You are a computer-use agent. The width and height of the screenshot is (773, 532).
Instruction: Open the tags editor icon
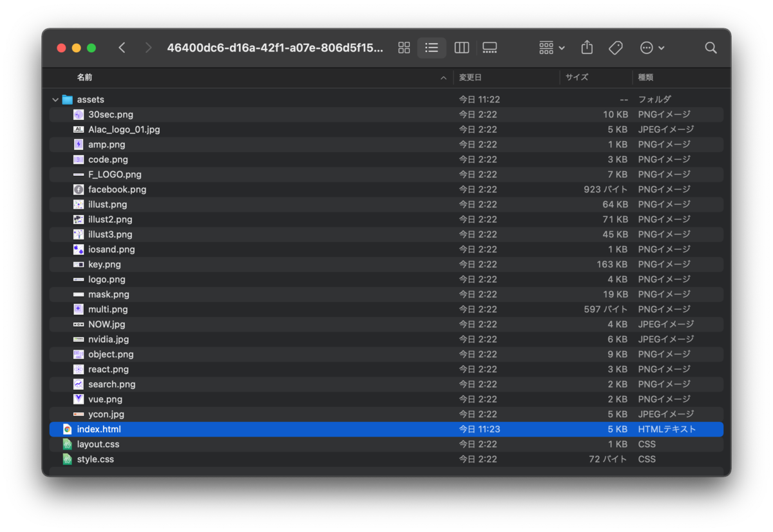click(616, 48)
